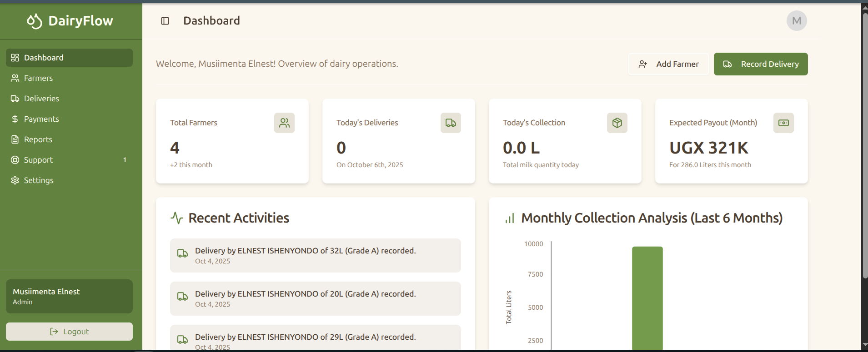Click the Total Farmers people icon
Image resolution: width=868 pixels, height=352 pixels.
(284, 123)
